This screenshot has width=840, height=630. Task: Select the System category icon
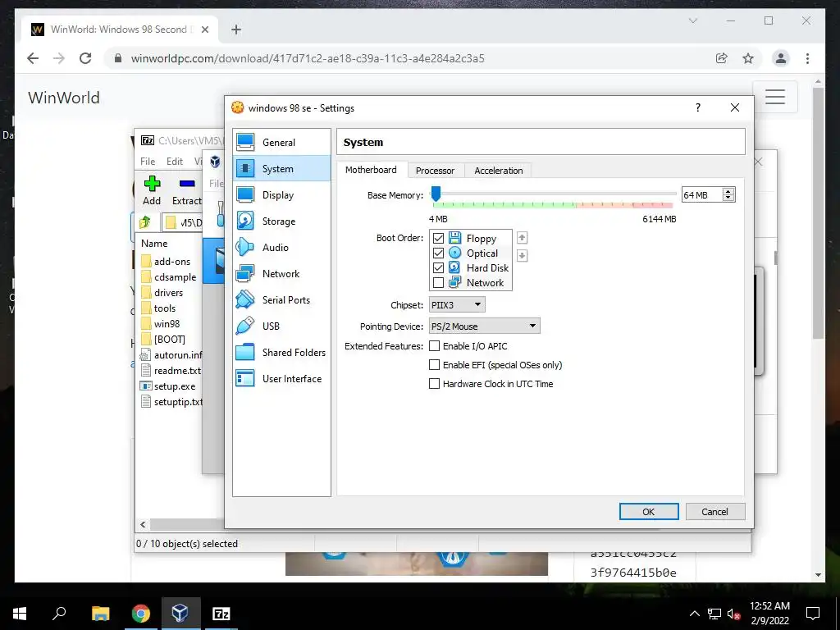tap(245, 169)
